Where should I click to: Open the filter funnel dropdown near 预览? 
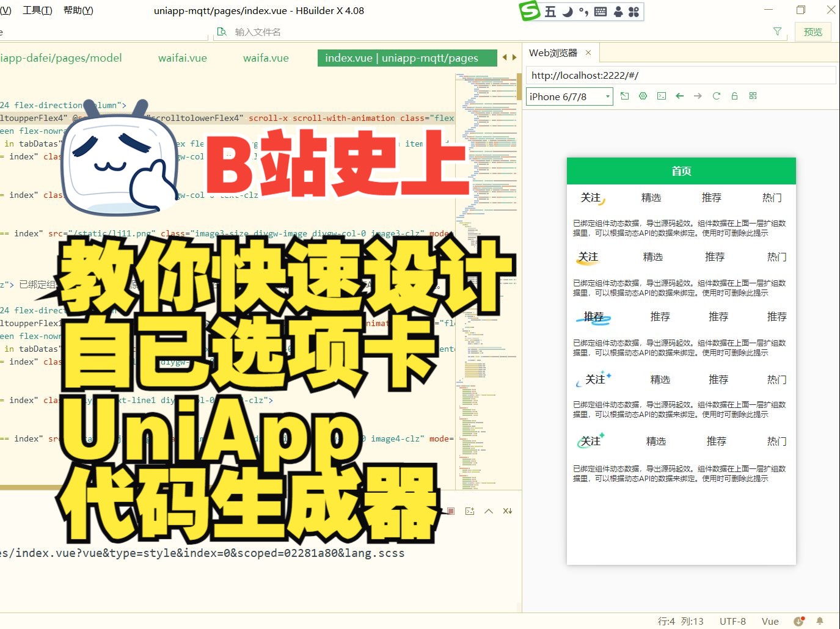point(777,31)
